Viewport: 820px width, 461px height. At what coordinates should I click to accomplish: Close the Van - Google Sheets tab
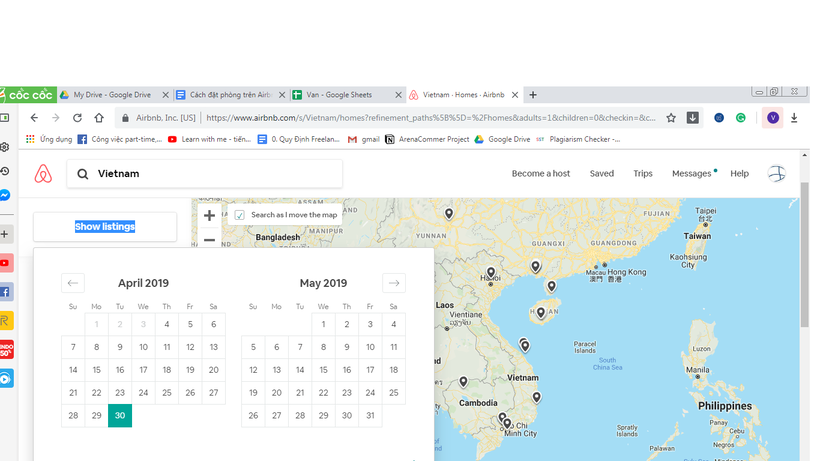(x=398, y=95)
